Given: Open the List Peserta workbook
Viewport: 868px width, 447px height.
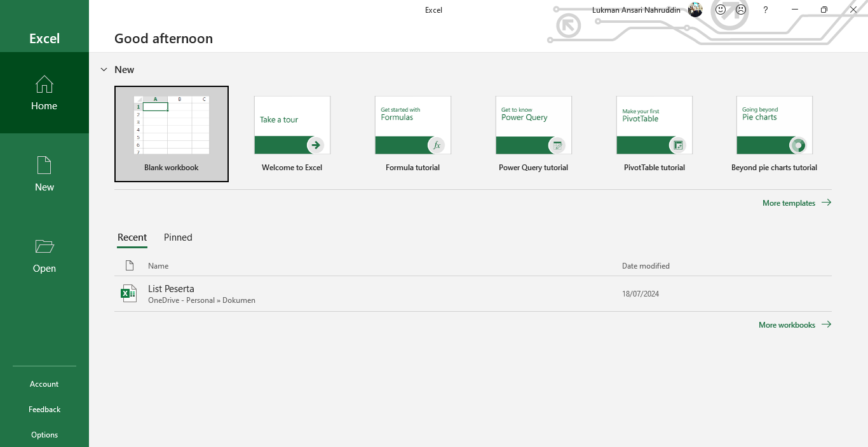Looking at the screenshot, I should coord(473,294).
